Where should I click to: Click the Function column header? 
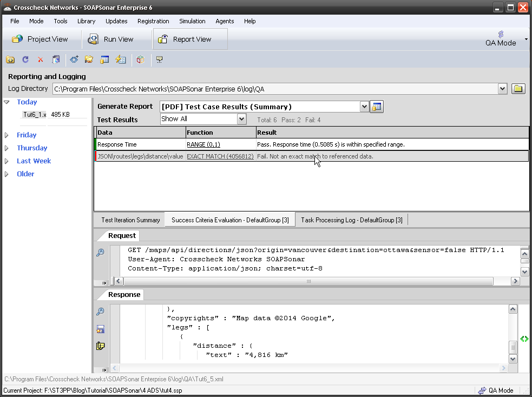tap(221, 133)
